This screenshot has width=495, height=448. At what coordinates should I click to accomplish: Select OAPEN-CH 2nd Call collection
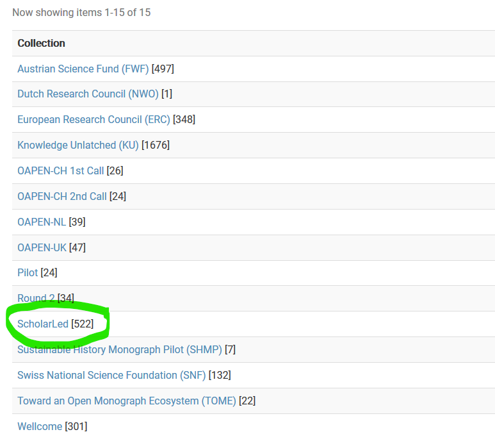click(62, 196)
